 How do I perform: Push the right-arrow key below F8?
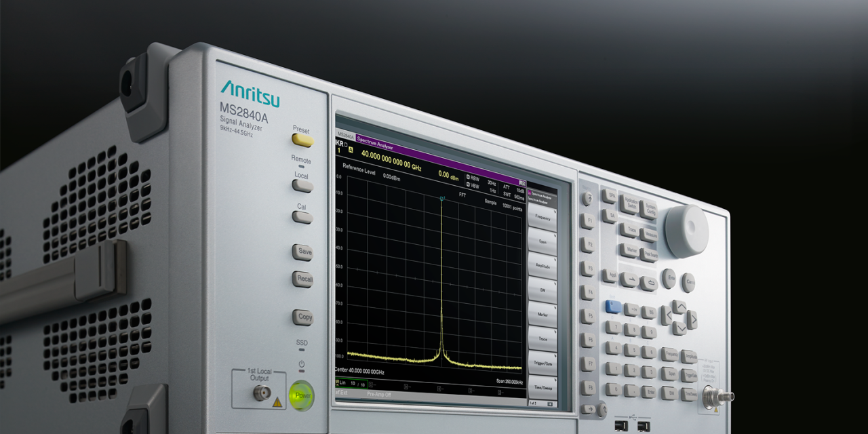[x=589, y=409]
